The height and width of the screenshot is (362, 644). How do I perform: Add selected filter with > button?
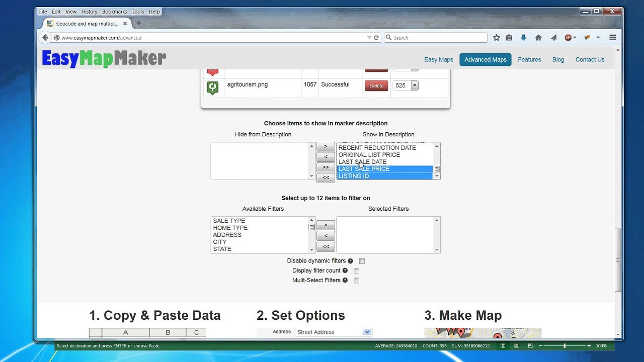pos(326,225)
